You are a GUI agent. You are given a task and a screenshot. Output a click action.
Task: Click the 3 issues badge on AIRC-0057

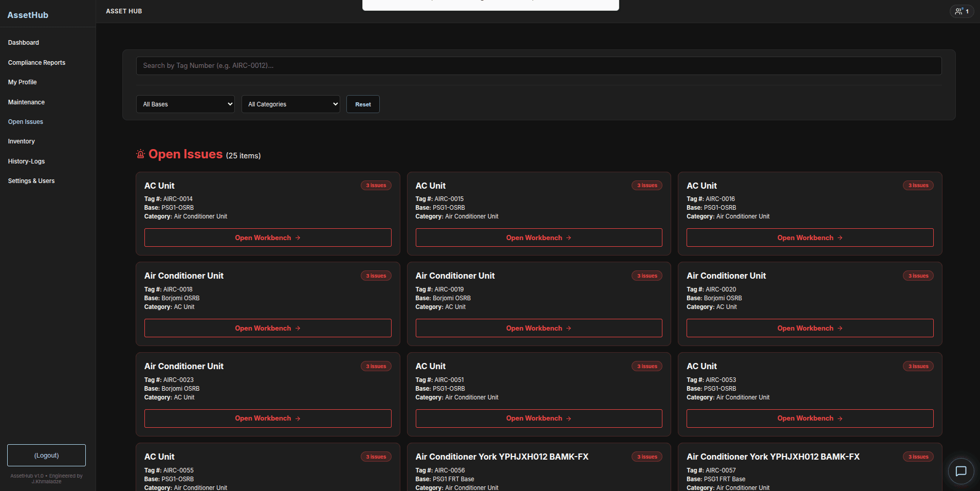click(x=918, y=457)
